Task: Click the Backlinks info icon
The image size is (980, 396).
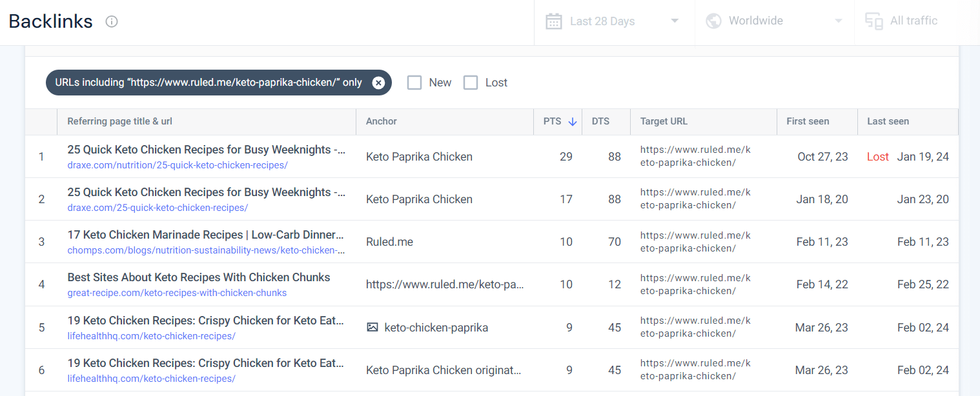Action: [112, 22]
